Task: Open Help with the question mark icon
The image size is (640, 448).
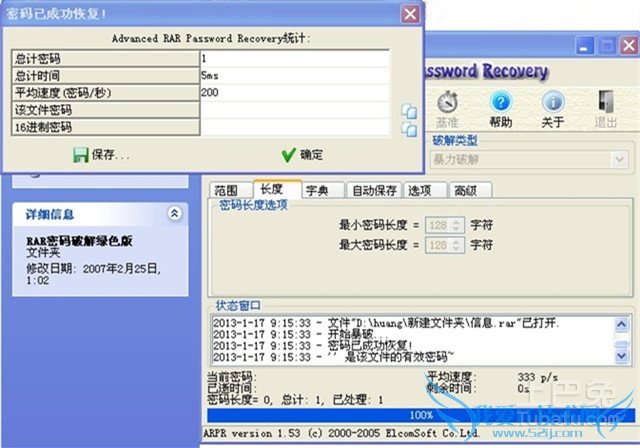Action: 501,102
